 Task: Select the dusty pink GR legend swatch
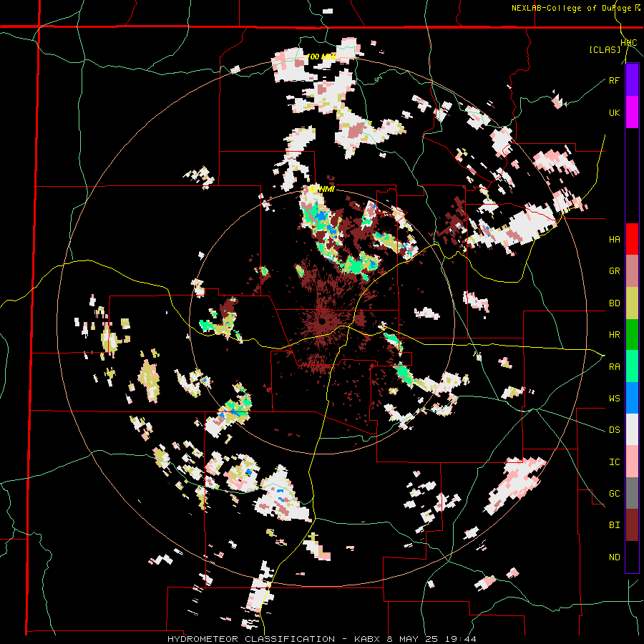[632, 271]
